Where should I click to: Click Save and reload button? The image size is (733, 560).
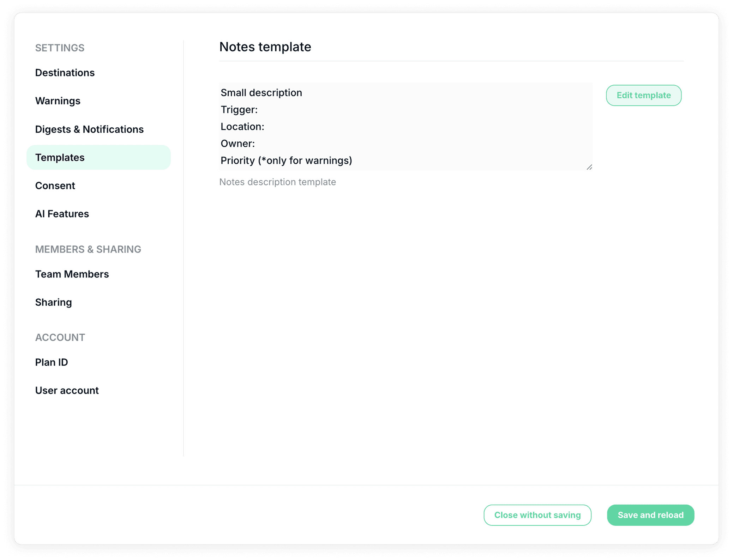point(650,515)
